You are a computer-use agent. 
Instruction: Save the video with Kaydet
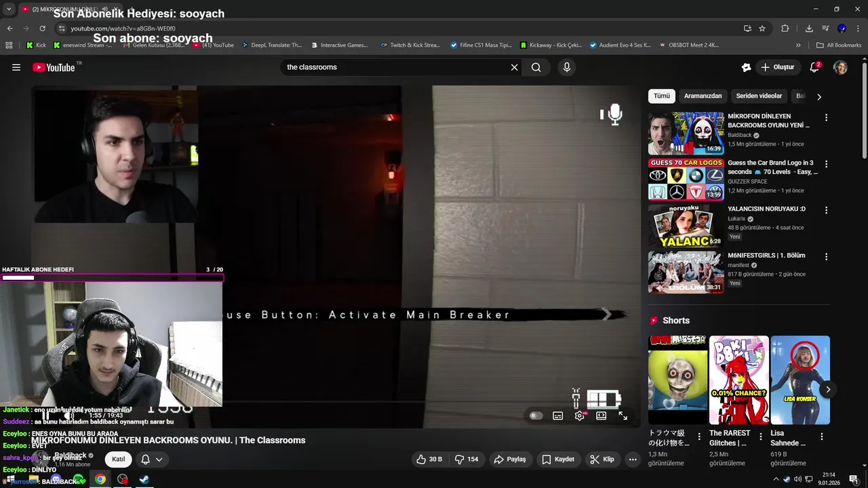(x=558, y=459)
